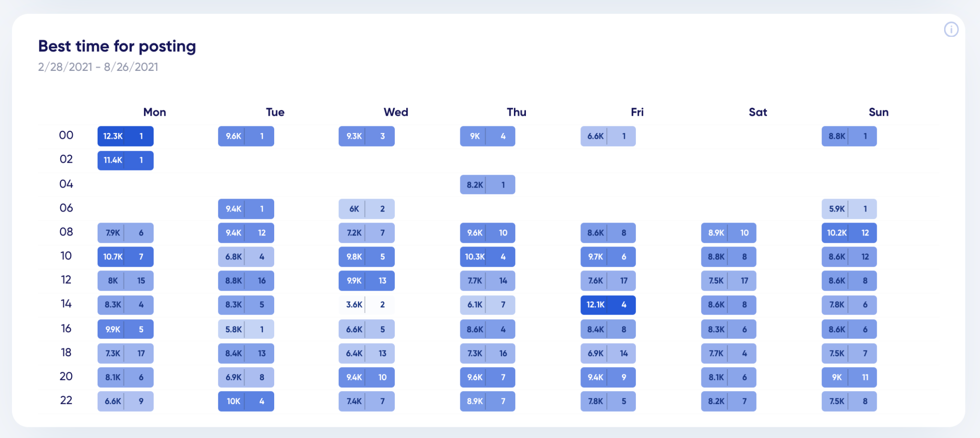Click the info icon in the card corner

(x=951, y=30)
